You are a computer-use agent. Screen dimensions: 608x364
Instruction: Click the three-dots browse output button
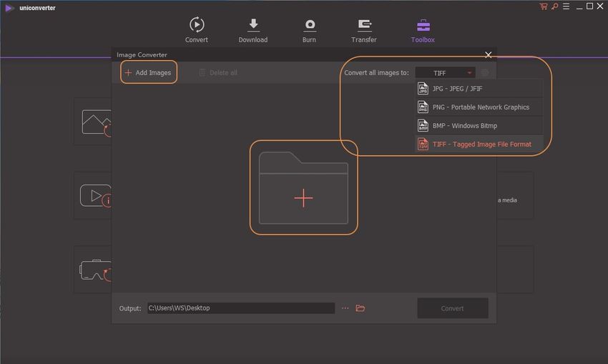[x=345, y=308]
